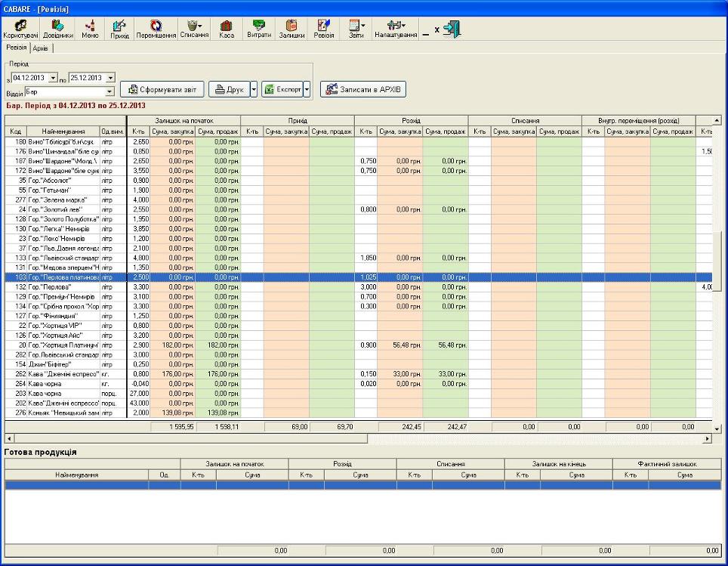The width and height of the screenshot is (728, 566).
Task: Open the Ревізія audit toolbar icon
Action: click(x=324, y=29)
